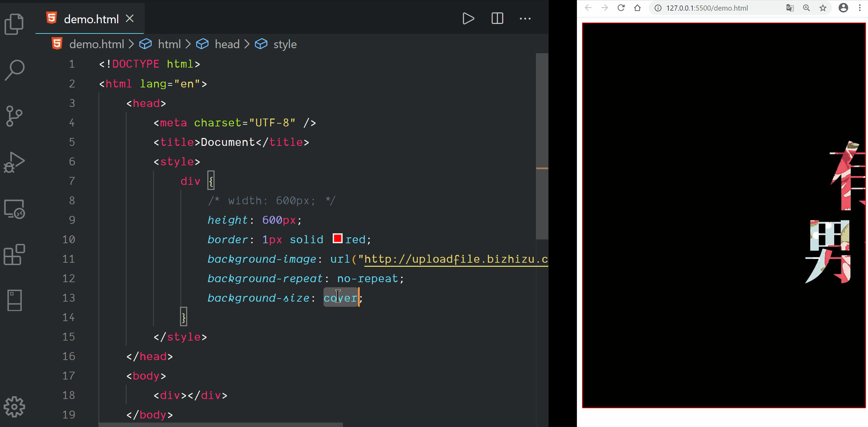
Task: Open style breadcrumb item
Action: coord(285,44)
